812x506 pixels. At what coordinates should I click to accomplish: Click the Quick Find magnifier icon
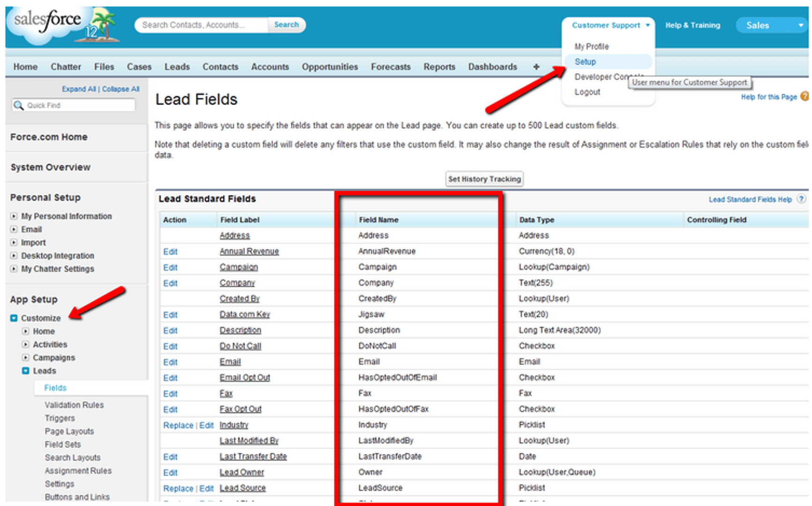tap(18, 105)
